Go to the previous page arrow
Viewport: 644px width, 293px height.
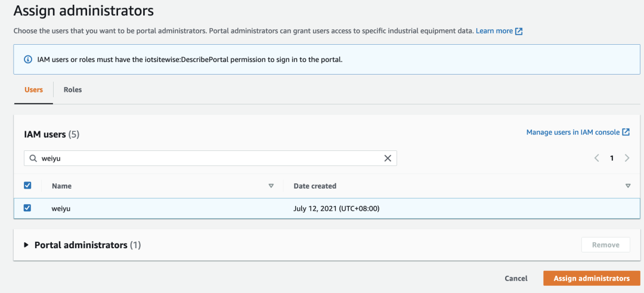pyautogui.click(x=596, y=158)
